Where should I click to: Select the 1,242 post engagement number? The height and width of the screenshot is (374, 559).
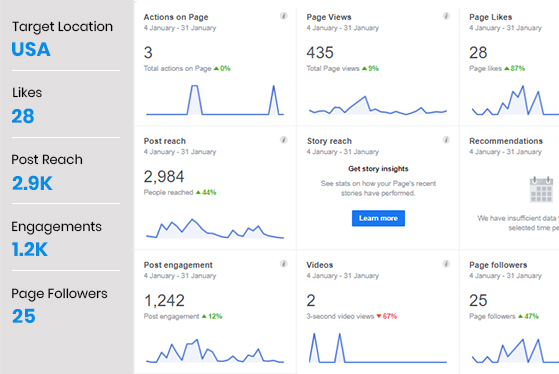click(164, 301)
